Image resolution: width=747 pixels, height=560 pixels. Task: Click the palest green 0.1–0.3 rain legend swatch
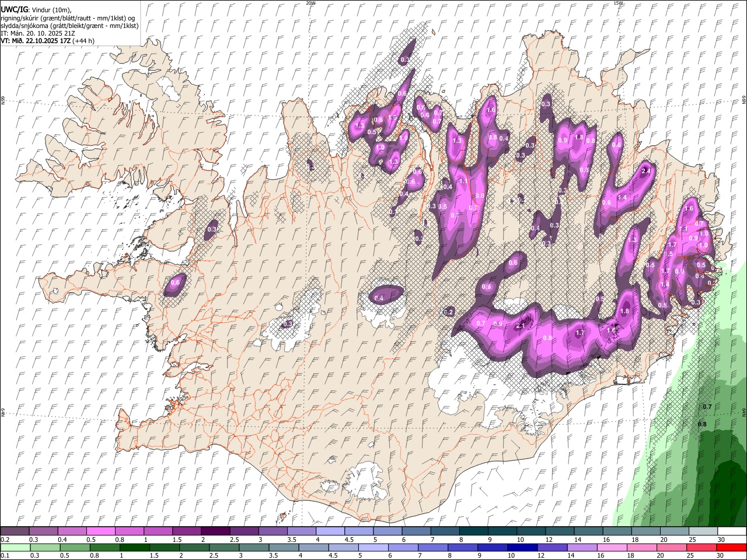[15, 548]
